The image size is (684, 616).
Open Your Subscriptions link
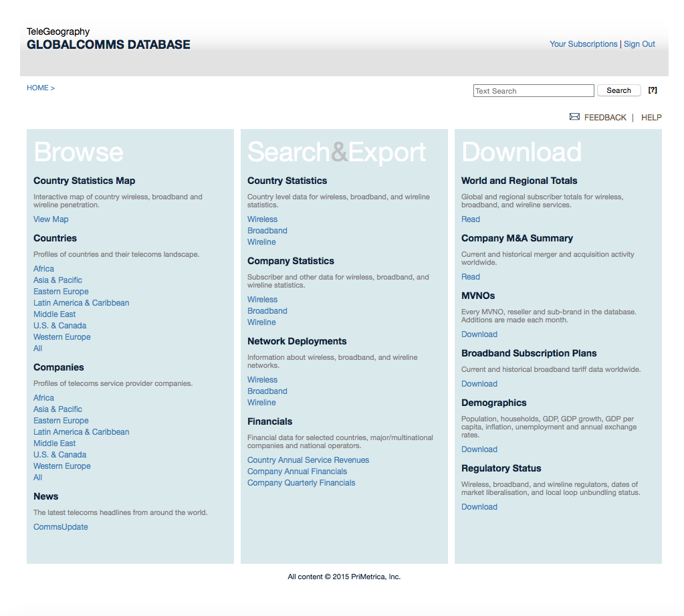583,44
